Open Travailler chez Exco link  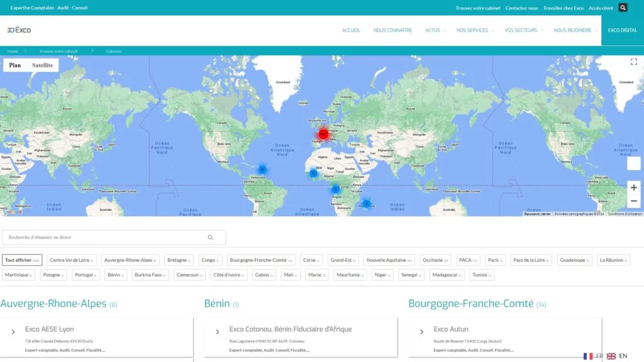pos(563,8)
